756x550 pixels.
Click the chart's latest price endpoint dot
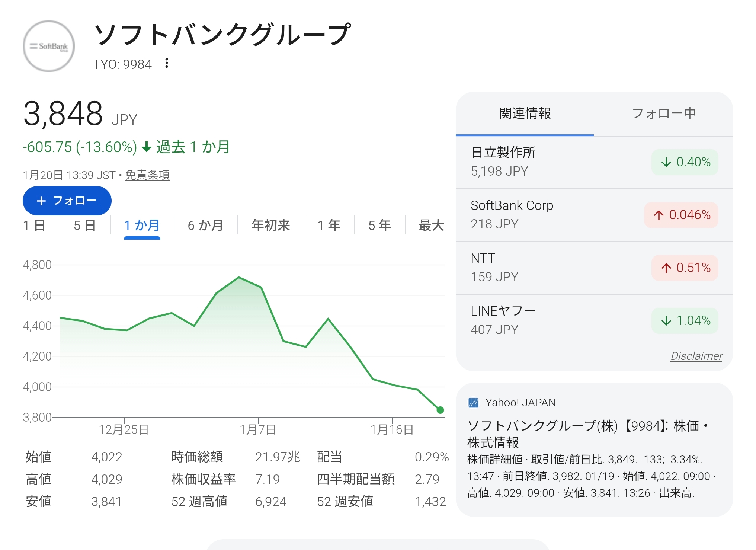440,410
